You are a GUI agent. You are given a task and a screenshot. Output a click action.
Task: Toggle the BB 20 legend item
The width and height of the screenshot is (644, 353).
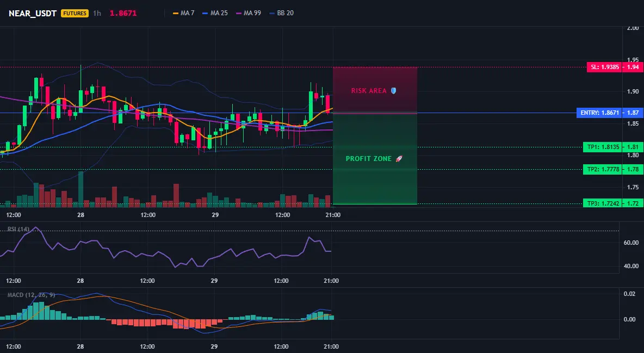[281, 13]
